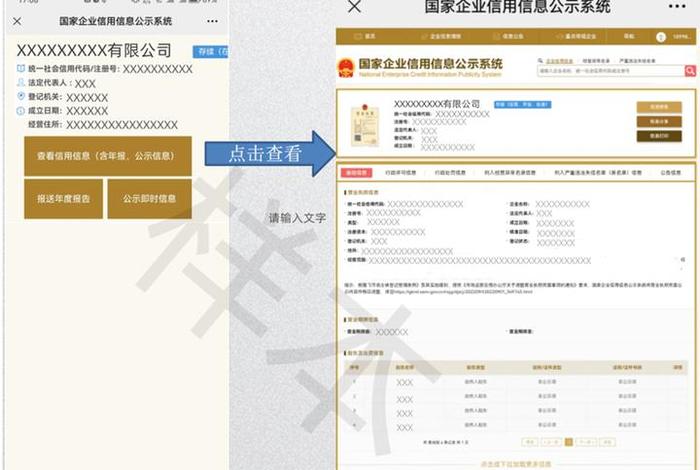700x470 pixels.
Task: Click the load-more text at page bottom
Action: point(516,464)
